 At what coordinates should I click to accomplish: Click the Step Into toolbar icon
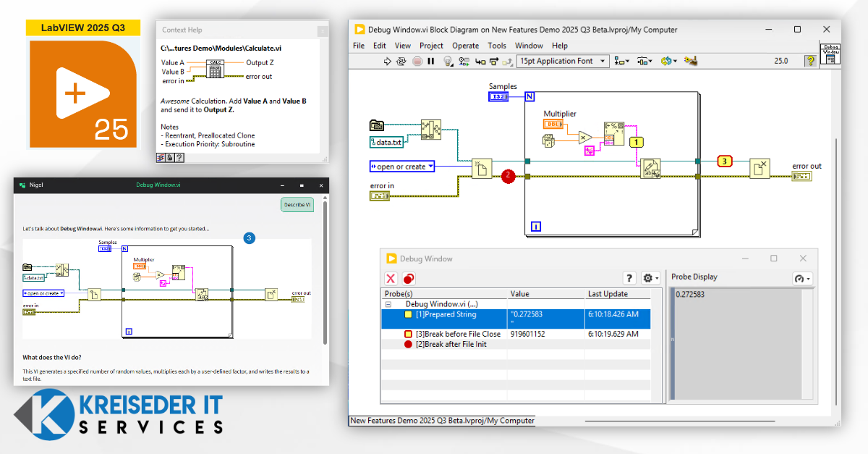point(480,62)
